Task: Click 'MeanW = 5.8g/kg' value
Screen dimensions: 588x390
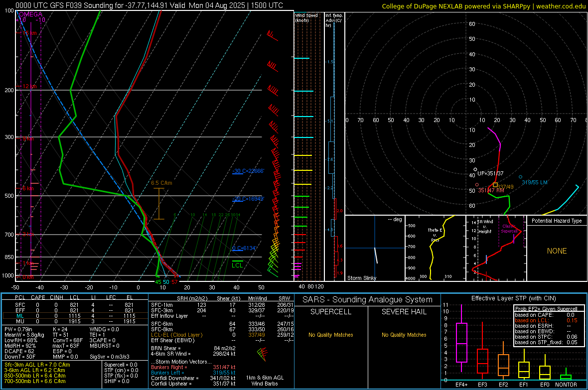Action: click(24, 335)
